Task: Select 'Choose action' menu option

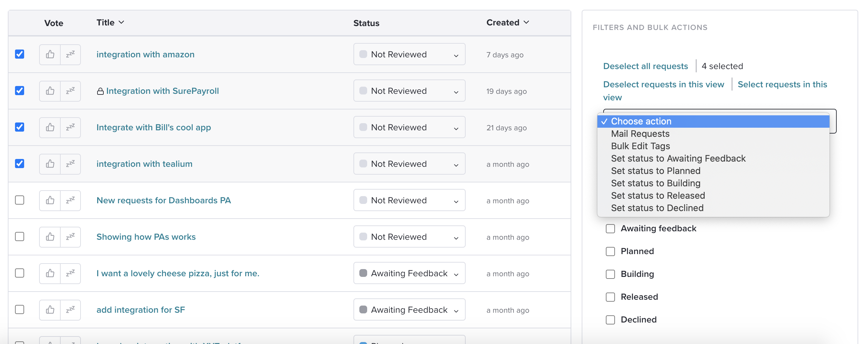Action: point(713,121)
